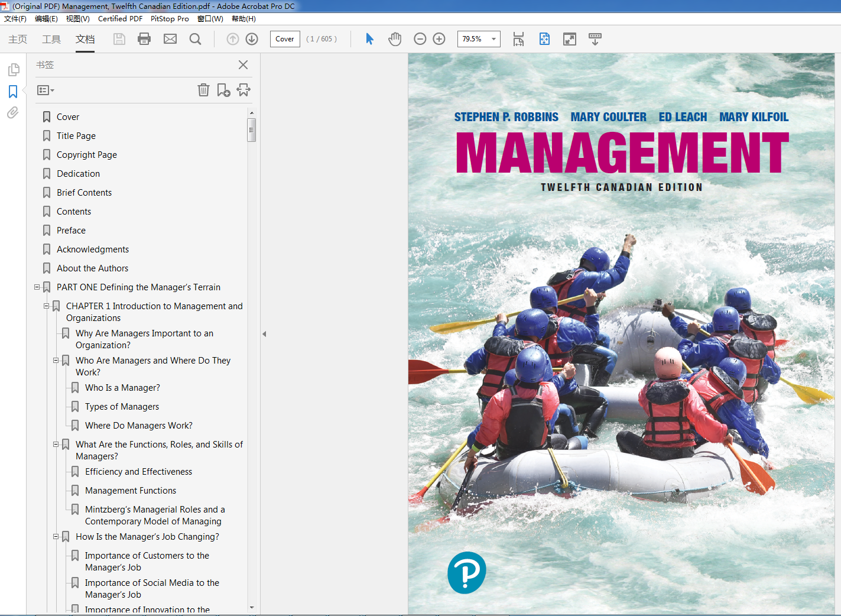The width and height of the screenshot is (841, 616).
Task: Go to Contents bookmark
Action: click(x=74, y=212)
